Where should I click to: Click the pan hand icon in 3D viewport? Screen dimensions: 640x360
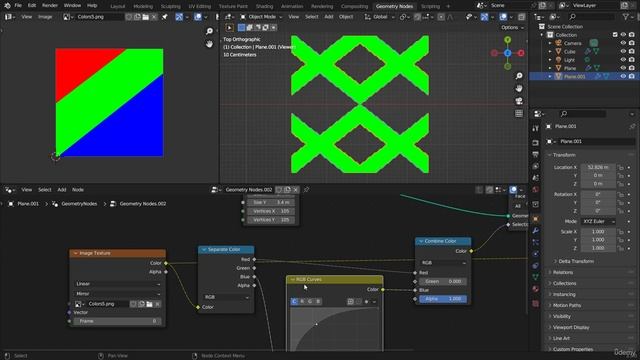(519, 89)
